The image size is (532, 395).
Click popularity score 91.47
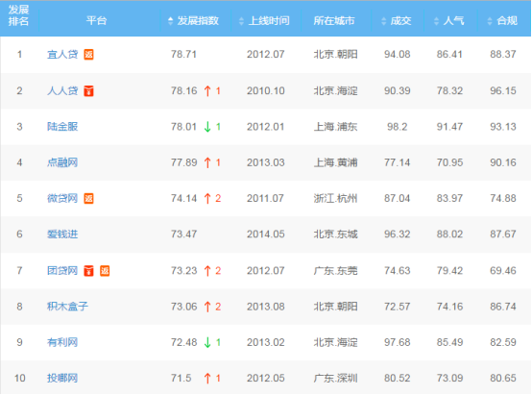[449, 127]
